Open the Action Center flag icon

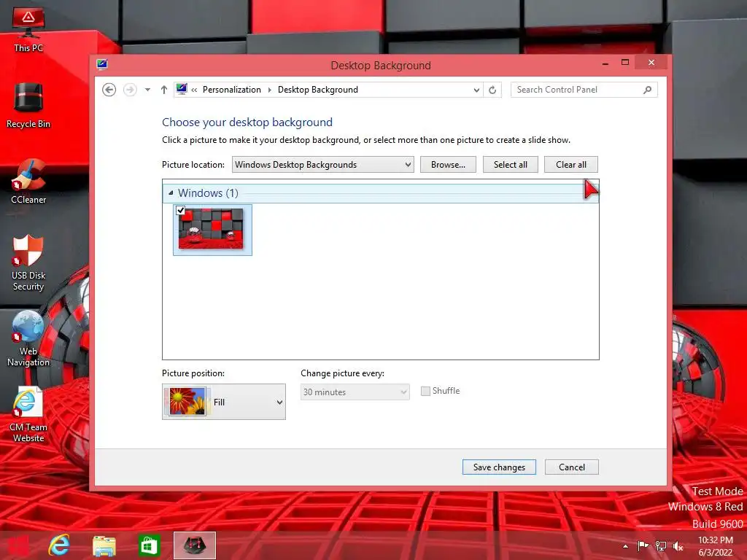pos(643,546)
